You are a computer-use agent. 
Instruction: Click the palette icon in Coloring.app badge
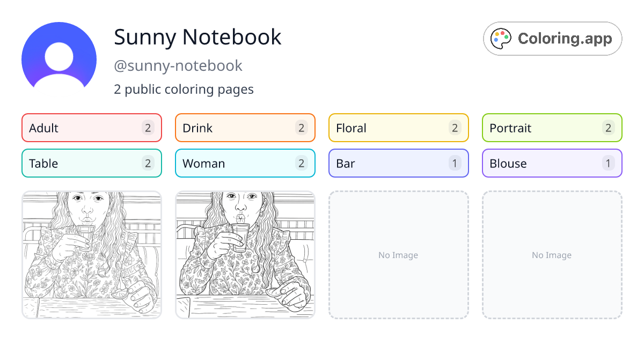click(502, 39)
